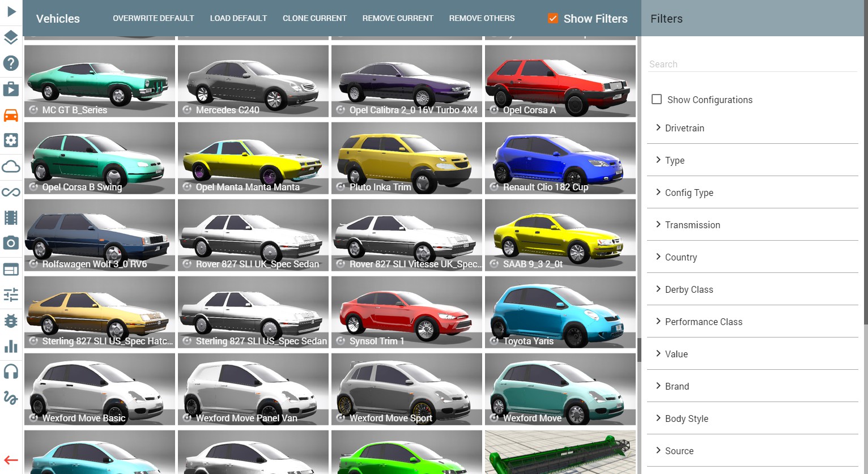Screen dimensions: 868x474
Task: Select Rover 827 SLI Vitesse UK_Spec vehicle
Action: coord(407,235)
